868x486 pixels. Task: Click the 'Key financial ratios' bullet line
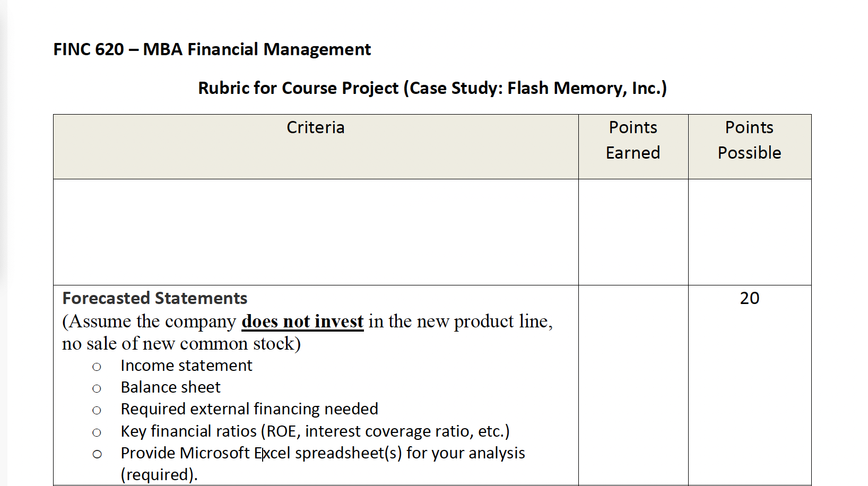(x=315, y=431)
